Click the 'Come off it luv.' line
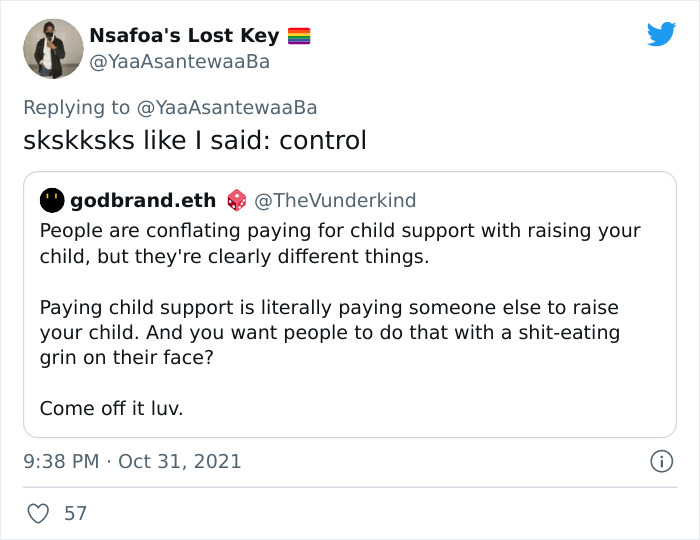700x540 pixels. point(112,408)
